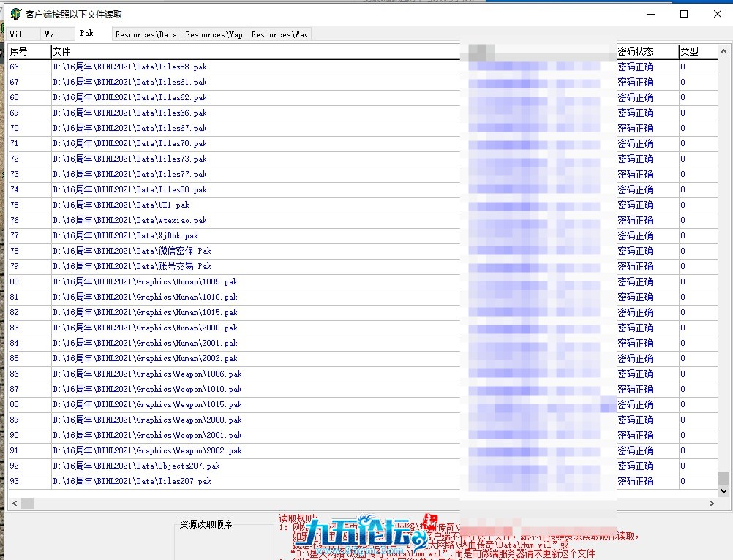Select Graphics\Human\2000.pak row
Viewport: 733px width, 560px height.
(x=363, y=328)
